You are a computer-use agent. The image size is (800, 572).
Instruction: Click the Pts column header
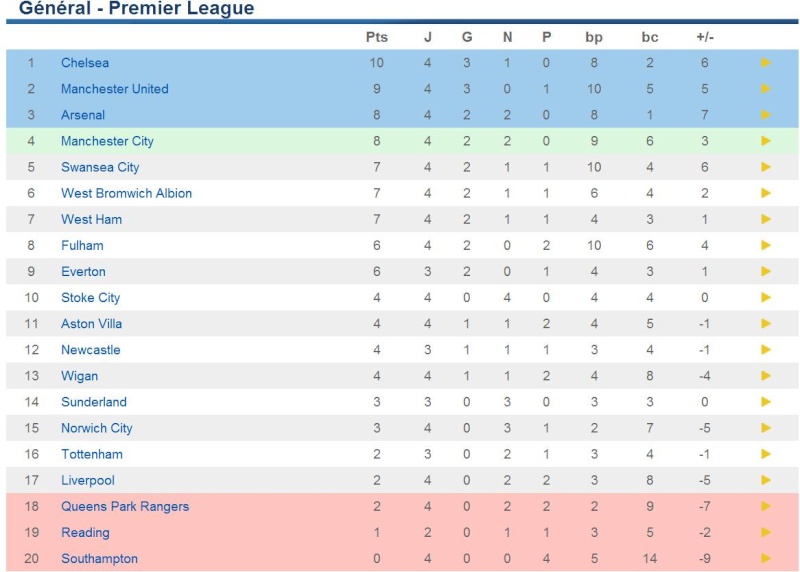click(x=377, y=37)
